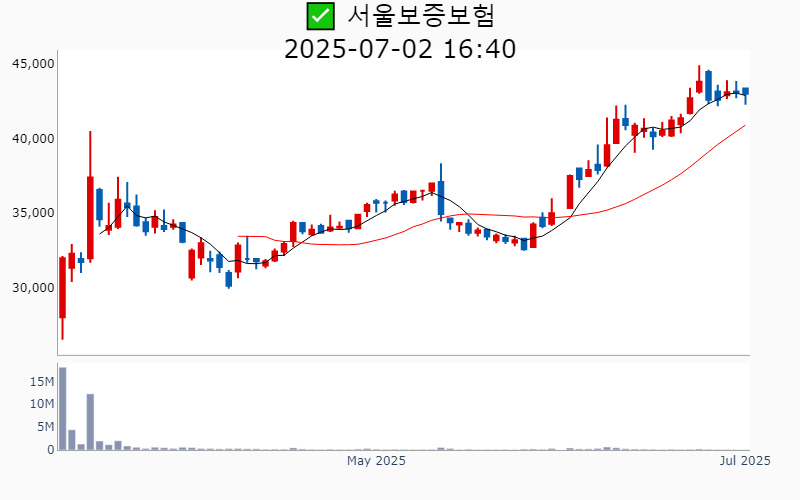This screenshot has width=800, height=500.
Task: Click the second-tallest volume bar near 12M
Action: [x=90, y=422]
